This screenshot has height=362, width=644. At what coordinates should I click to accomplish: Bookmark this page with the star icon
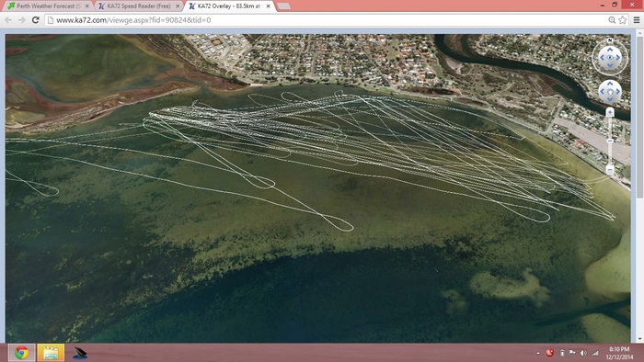(x=623, y=19)
